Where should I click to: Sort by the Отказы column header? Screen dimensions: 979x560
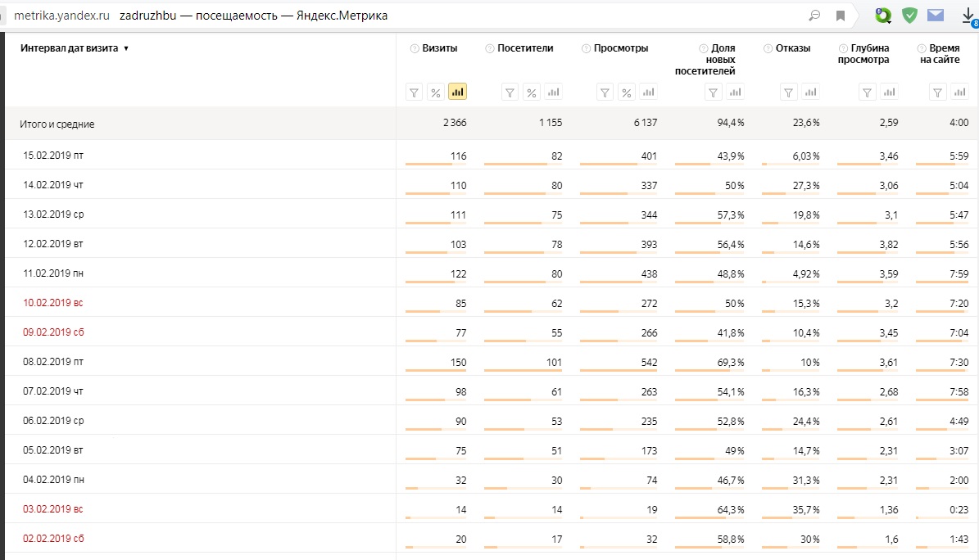click(x=792, y=48)
